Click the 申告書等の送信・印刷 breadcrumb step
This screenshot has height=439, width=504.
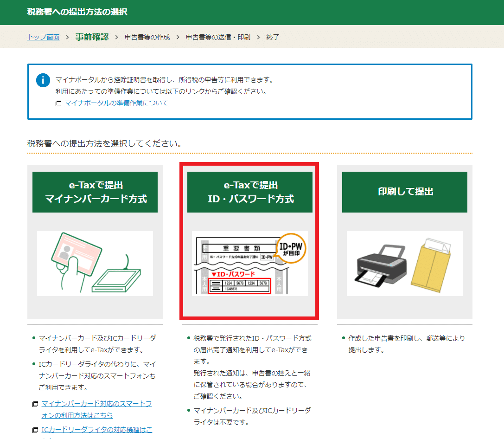[218, 37]
